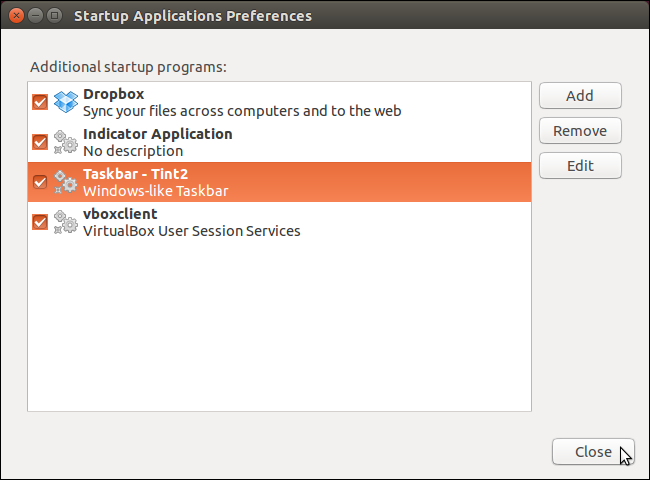Maximize the Startup Applications window

click(54, 16)
